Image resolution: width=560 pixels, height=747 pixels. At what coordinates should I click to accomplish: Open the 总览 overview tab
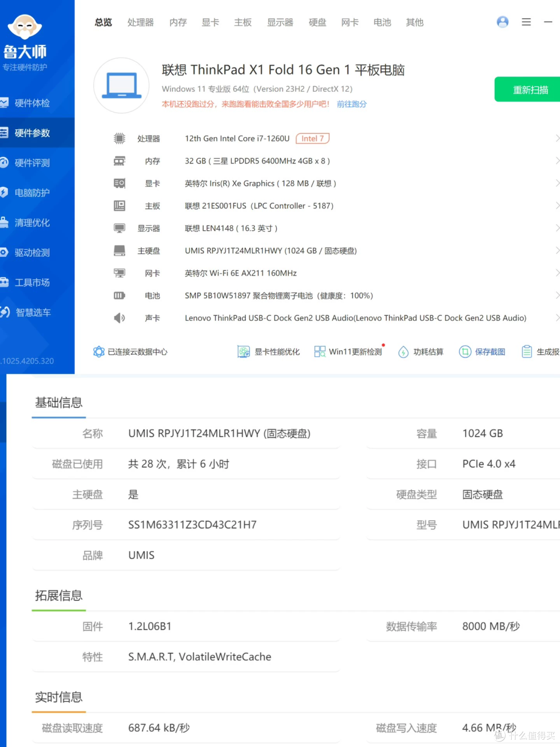click(x=103, y=22)
